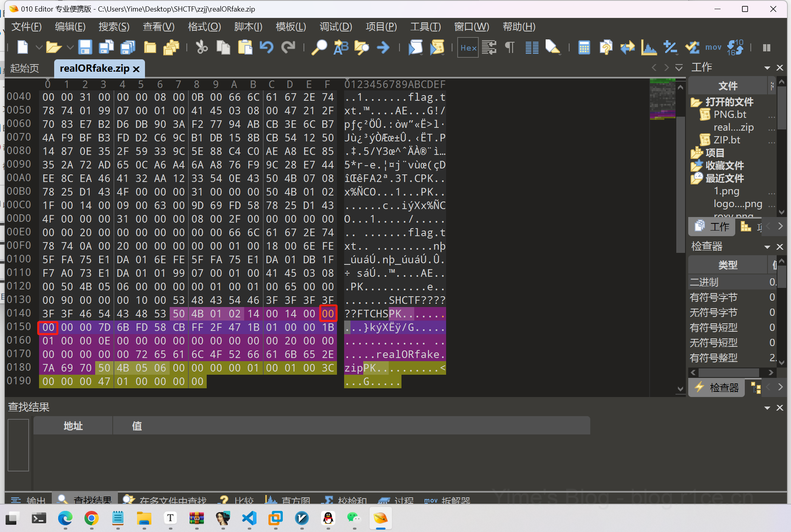Screen dimensions: 791x532
Task: Click the 地址 column header
Action: tap(73, 426)
